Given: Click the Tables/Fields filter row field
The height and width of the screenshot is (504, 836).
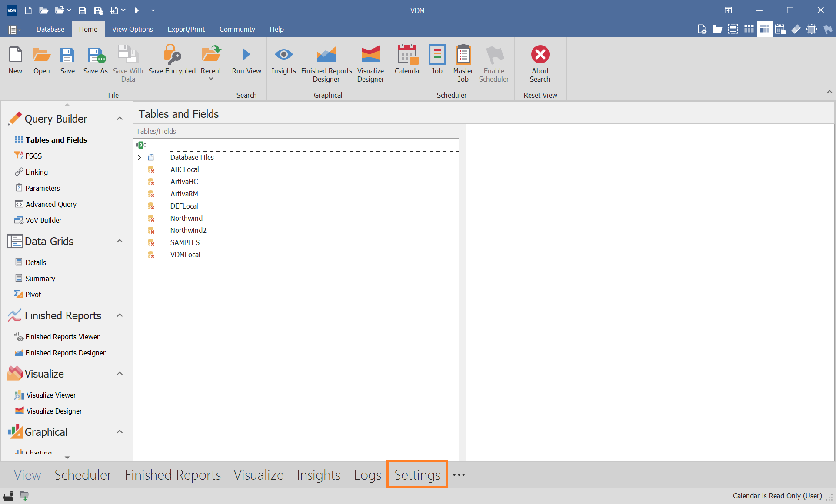Looking at the screenshot, I should click(296, 145).
